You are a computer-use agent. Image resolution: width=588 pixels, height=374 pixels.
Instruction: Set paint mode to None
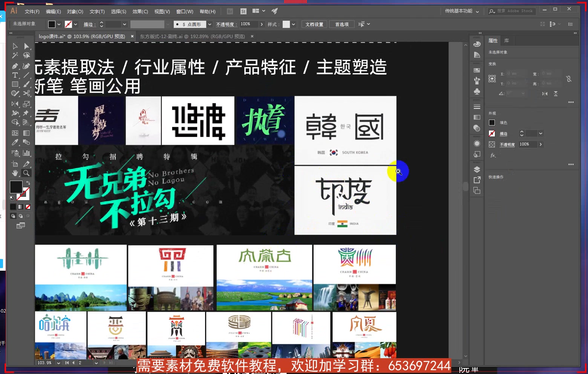click(x=28, y=207)
